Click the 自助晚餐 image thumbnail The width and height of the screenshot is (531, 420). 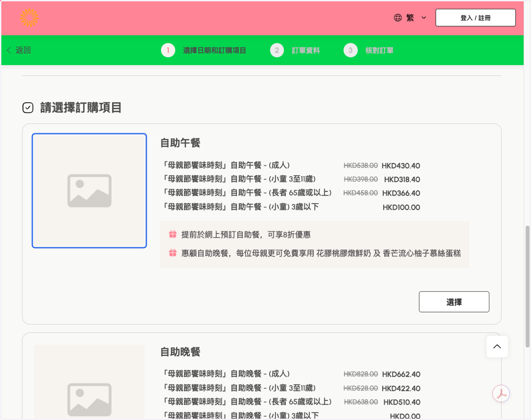tap(89, 382)
